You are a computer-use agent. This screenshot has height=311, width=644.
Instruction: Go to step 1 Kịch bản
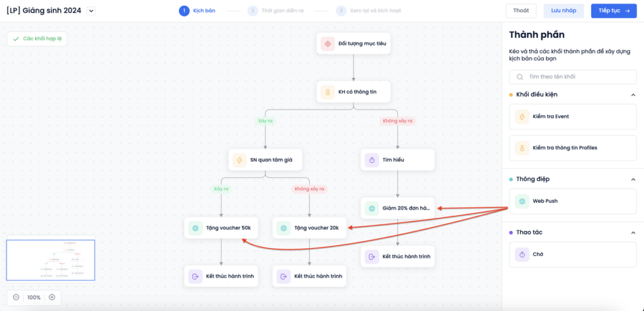(197, 11)
